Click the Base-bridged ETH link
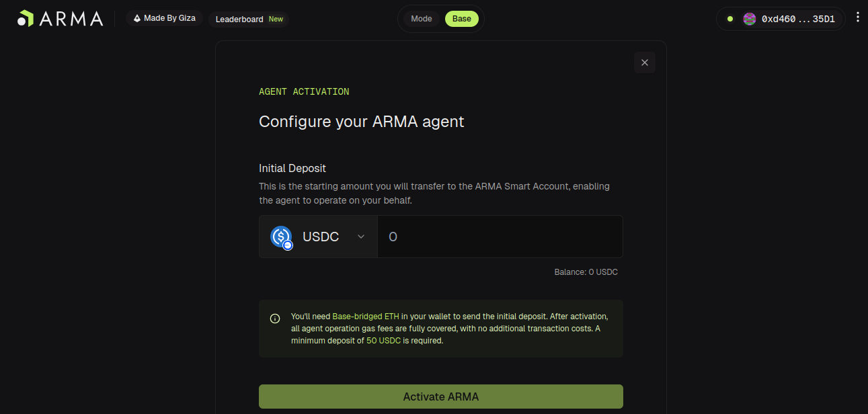Screen dimensions: 868x414 (366, 316)
